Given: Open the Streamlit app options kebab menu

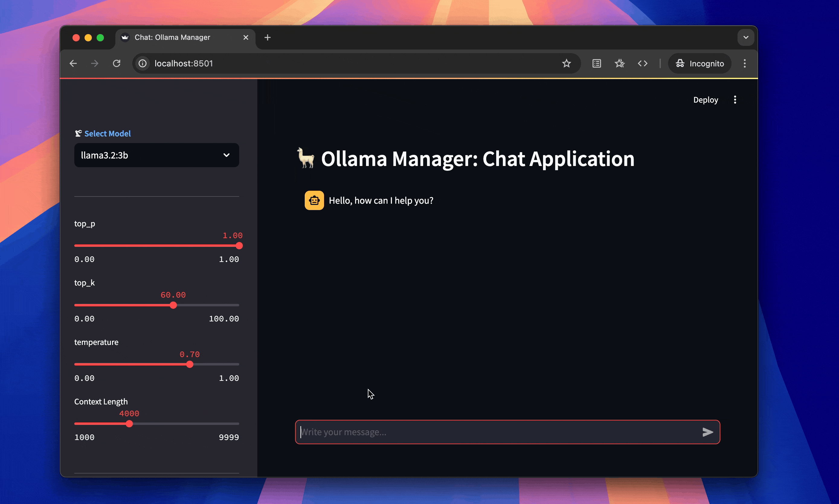Looking at the screenshot, I should [x=735, y=100].
